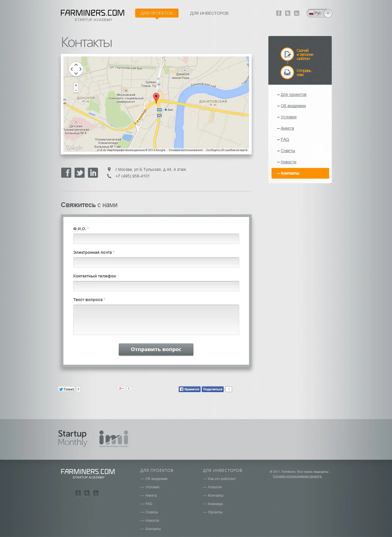Open Об академии in the sidebar menu
The image size is (392, 537).
pos(293,106)
